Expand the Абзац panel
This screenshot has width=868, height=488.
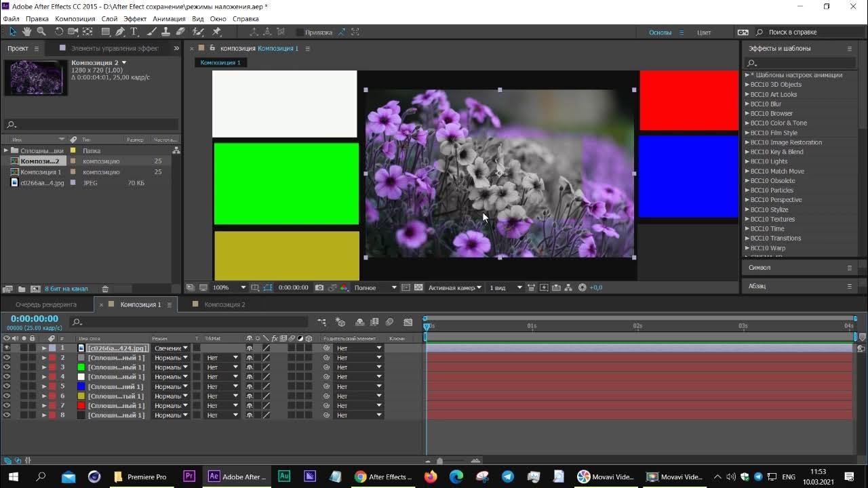point(757,286)
